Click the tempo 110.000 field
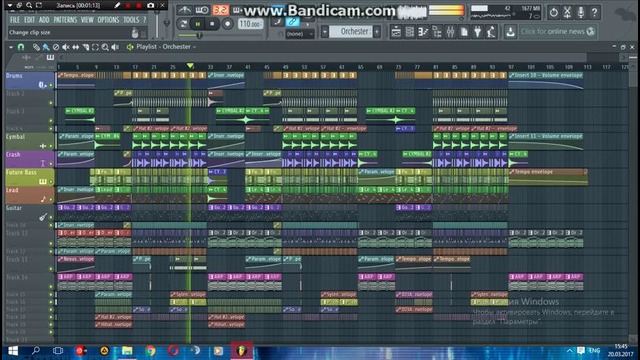 pyautogui.click(x=250, y=24)
